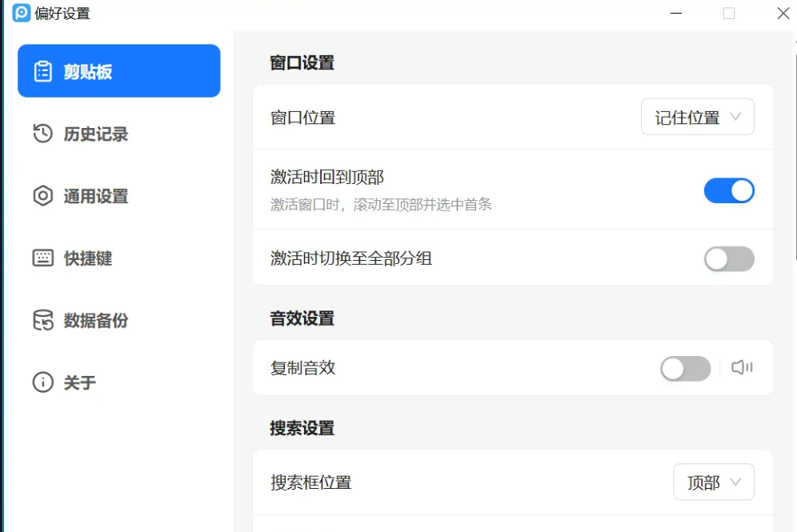The height and width of the screenshot is (532, 797).
Task: Close the 偏好设置 window
Action: (783, 14)
